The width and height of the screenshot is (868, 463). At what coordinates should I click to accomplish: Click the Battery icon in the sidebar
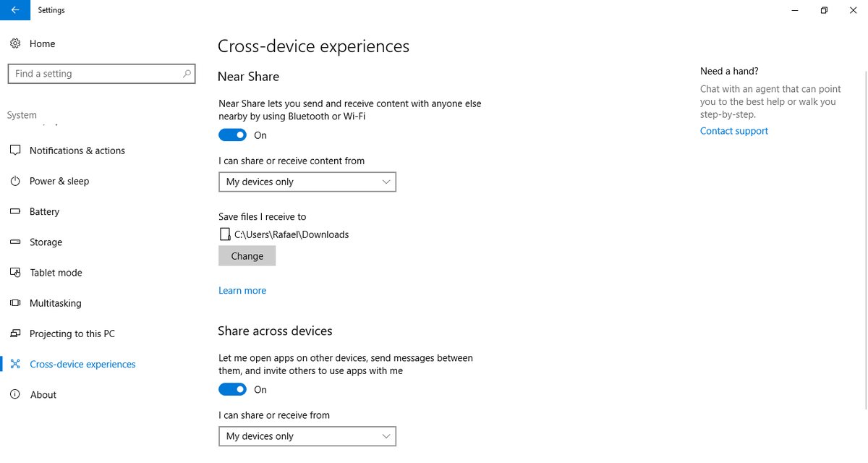click(15, 211)
